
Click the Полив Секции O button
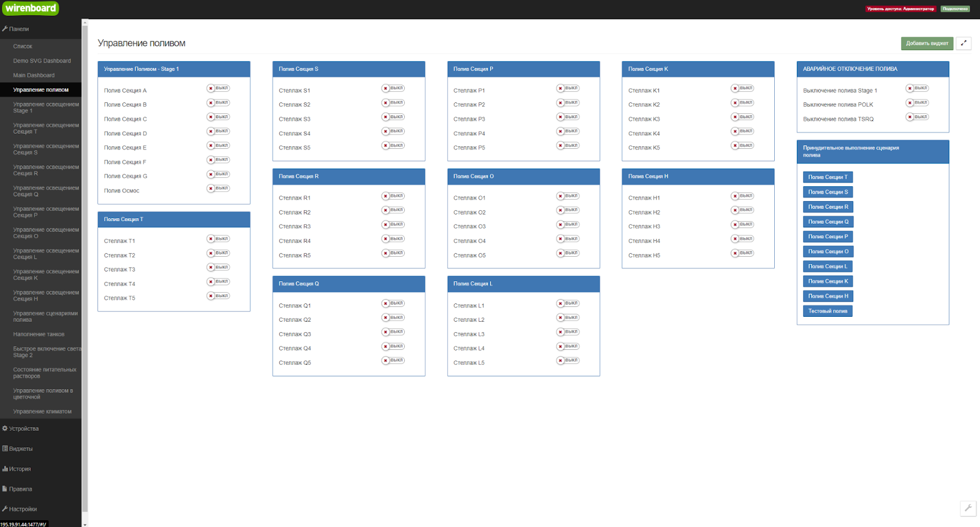(828, 251)
